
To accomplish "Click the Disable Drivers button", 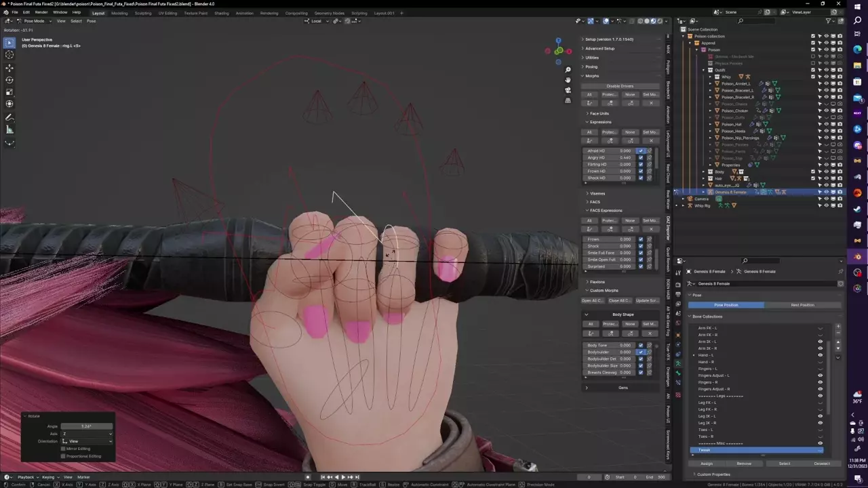I will 620,86.
